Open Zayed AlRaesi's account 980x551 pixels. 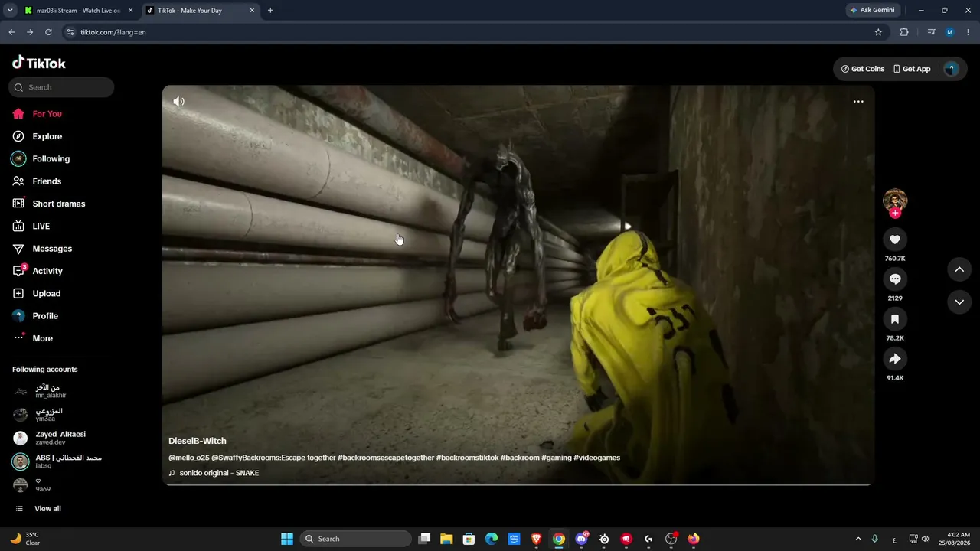pyautogui.click(x=61, y=438)
